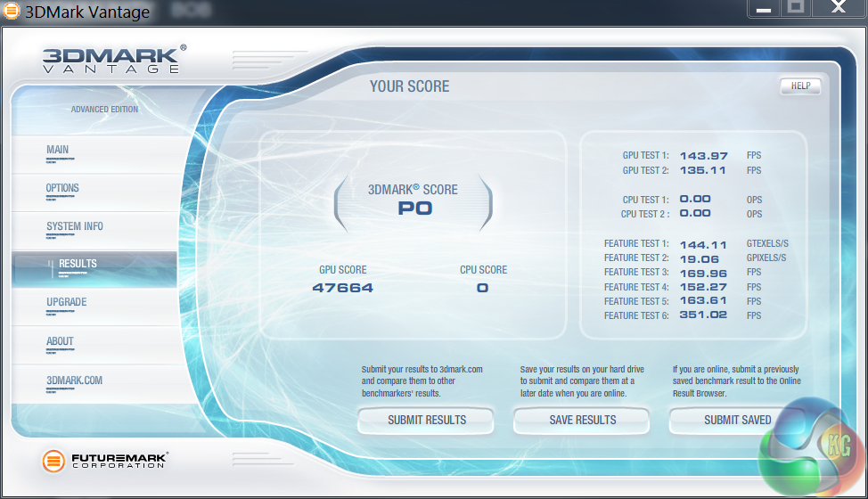The height and width of the screenshot is (499, 868).
Task: Click Feature Test 1 value 144.11
Action: pyautogui.click(x=703, y=244)
